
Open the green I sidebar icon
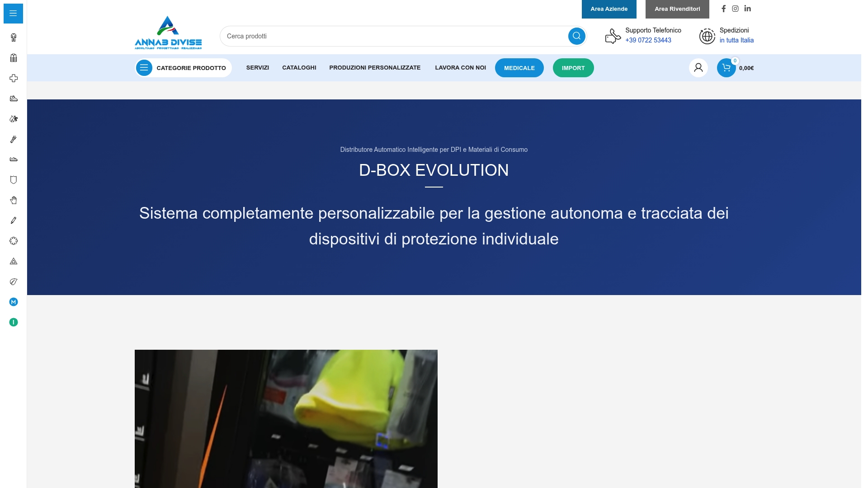14,322
